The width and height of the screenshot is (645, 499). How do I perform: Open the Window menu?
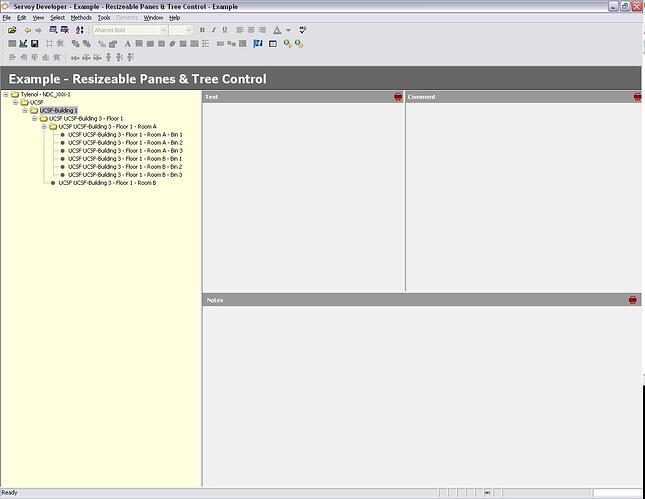point(153,18)
